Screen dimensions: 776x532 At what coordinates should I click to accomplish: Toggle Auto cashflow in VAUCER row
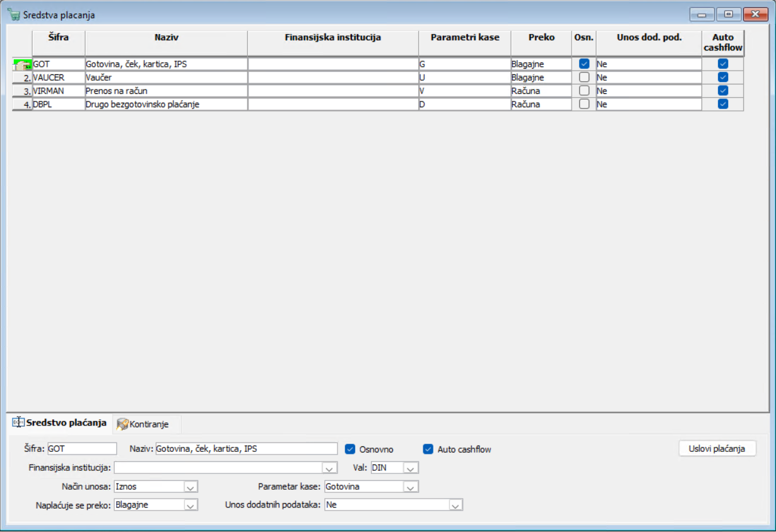pos(723,77)
